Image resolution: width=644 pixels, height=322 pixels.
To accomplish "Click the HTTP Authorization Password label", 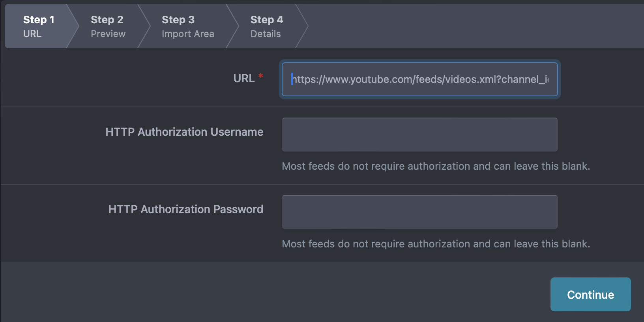I will coord(186,209).
